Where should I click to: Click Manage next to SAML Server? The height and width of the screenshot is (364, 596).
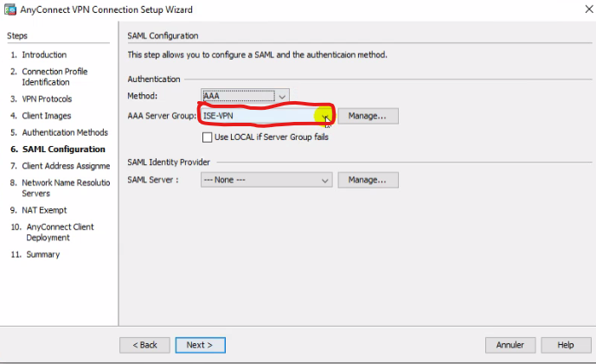tap(368, 180)
